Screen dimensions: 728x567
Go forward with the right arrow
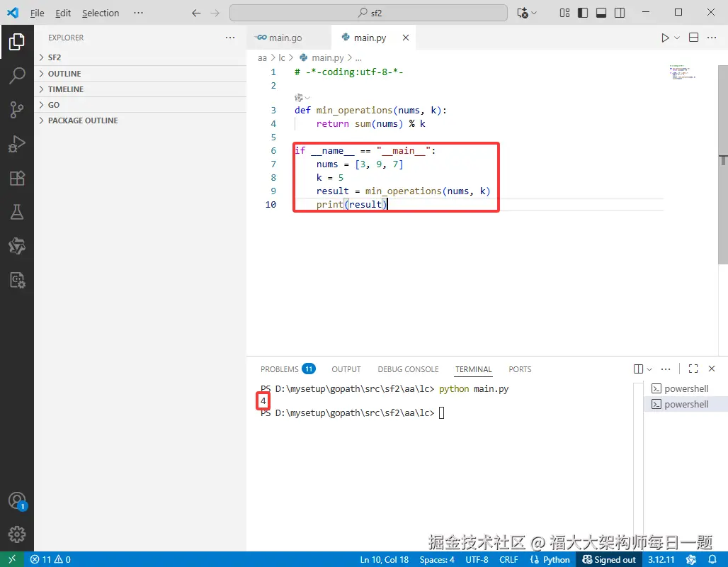[215, 13]
